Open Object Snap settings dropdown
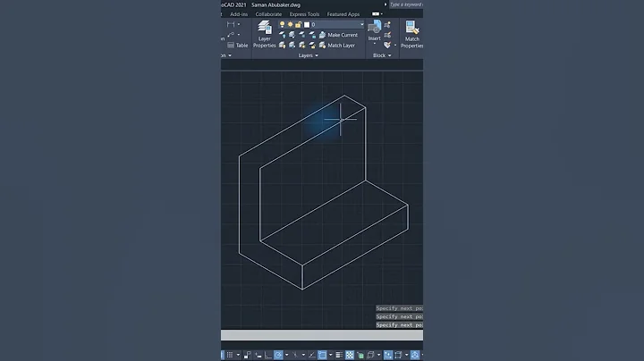The width and height of the screenshot is (644, 361). coord(331,355)
